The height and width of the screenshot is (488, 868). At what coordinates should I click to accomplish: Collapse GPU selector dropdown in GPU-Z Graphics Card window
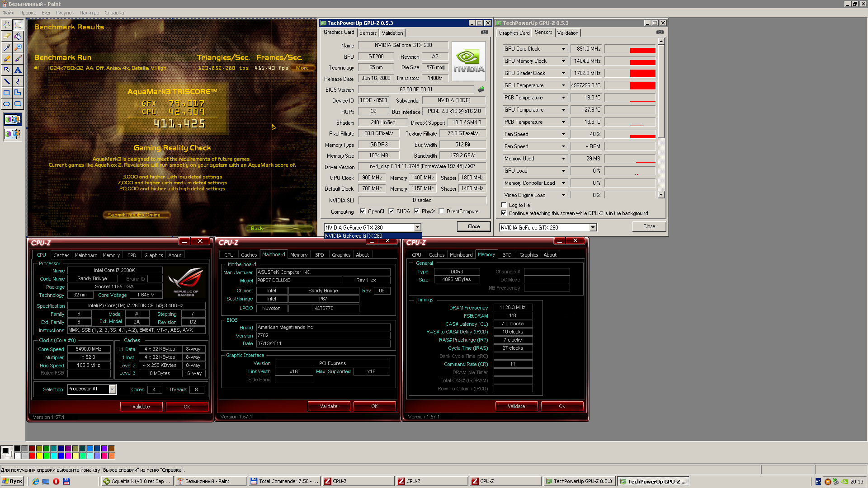tap(418, 228)
